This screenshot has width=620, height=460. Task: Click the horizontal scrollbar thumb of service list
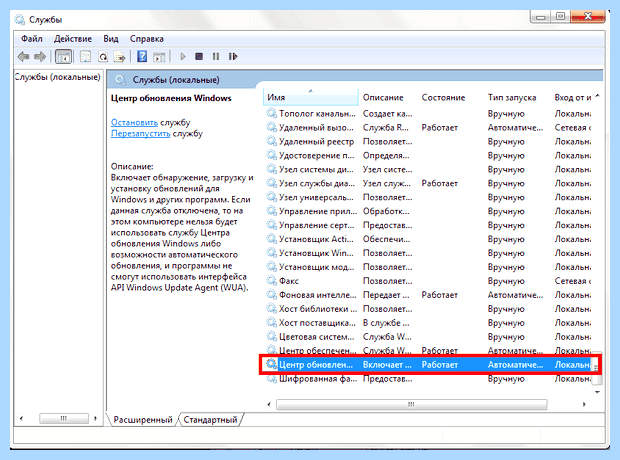(x=411, y=404)
